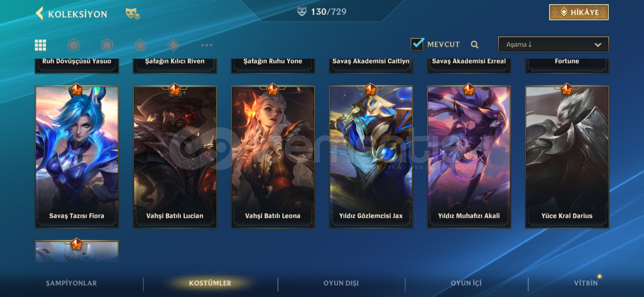Open the three-dots more filters
Screen dimensions: 644x297
click(207, 45)
